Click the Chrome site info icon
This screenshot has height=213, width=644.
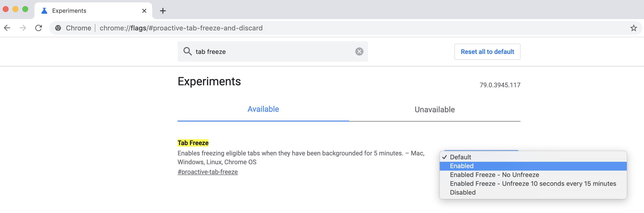pos(58,28)
